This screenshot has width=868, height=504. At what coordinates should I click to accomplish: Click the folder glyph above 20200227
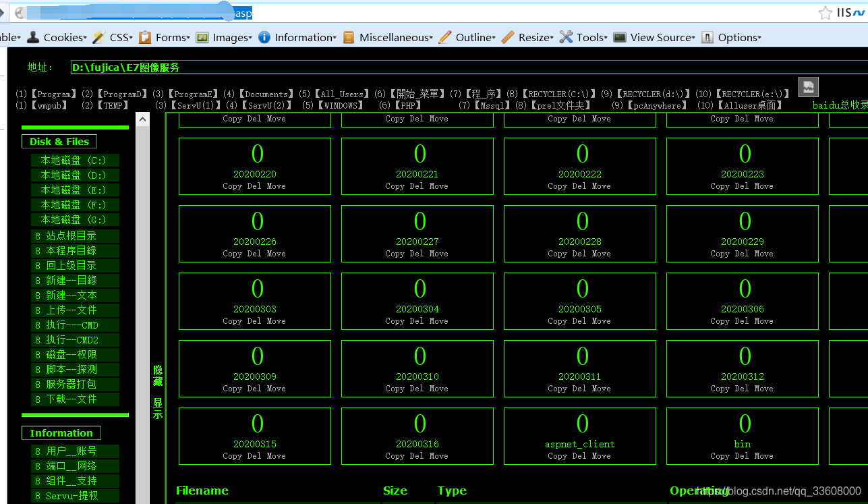pos(419,221)
